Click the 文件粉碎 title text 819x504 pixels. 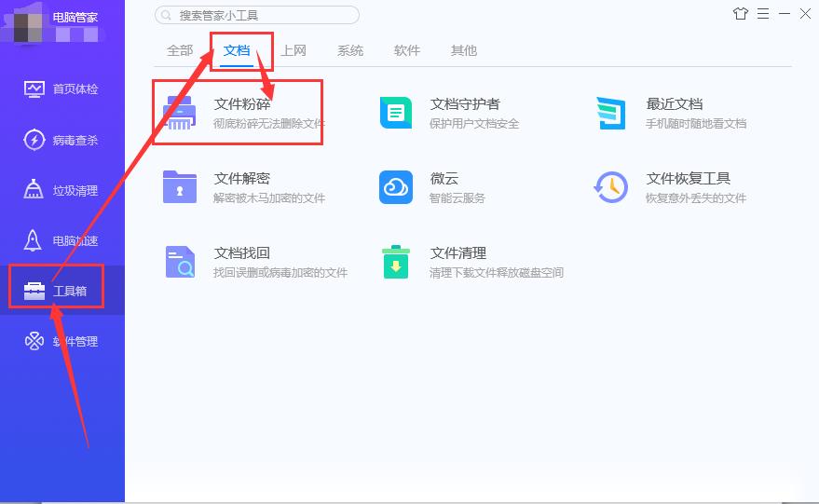click(x=242, y=104)
